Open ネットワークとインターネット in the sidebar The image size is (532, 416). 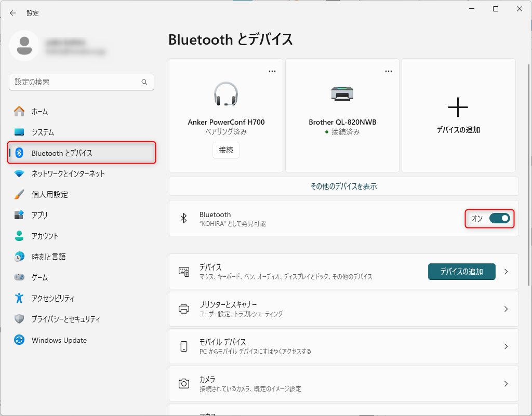point(68,173)
